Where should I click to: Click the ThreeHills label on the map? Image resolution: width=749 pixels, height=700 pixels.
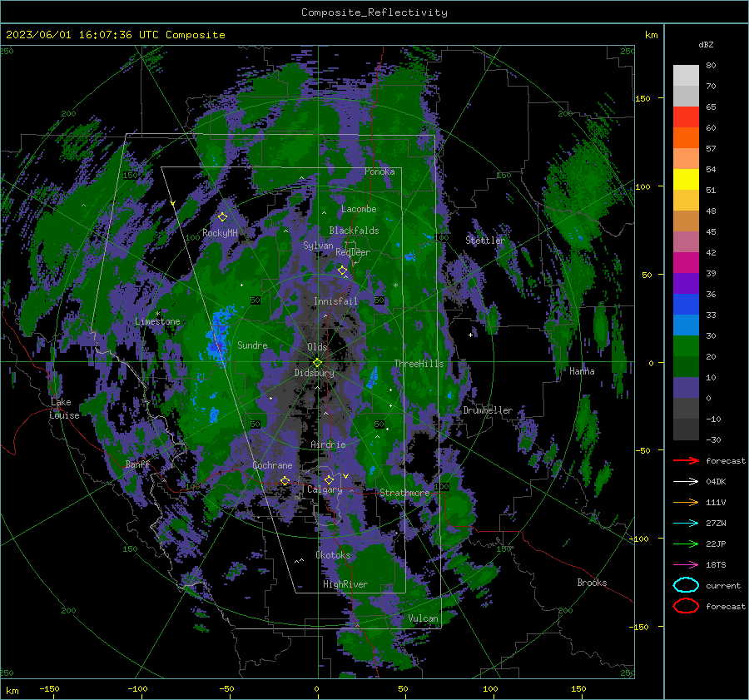tap(419, 364)
